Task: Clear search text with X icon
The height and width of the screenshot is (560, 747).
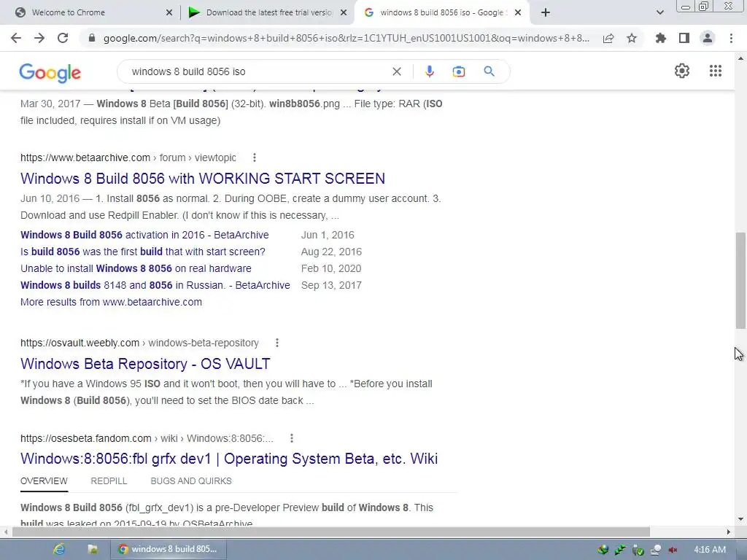Action: tap(396, 71)
